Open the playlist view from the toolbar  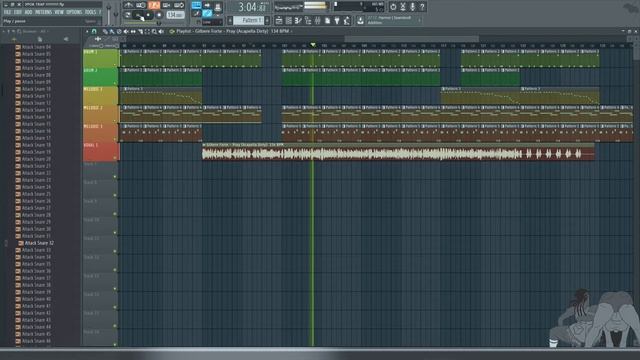point(279,20)
